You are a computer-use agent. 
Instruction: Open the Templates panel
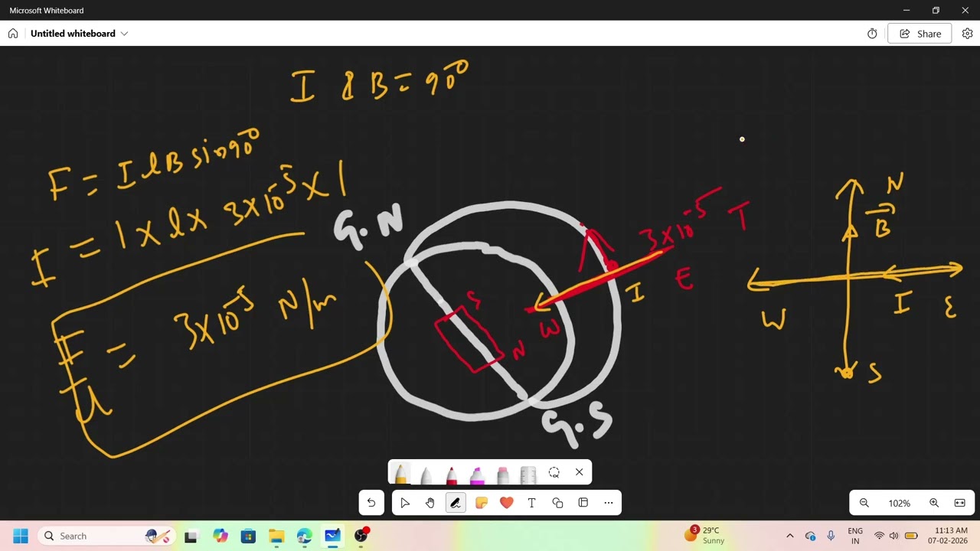point(583,503)
